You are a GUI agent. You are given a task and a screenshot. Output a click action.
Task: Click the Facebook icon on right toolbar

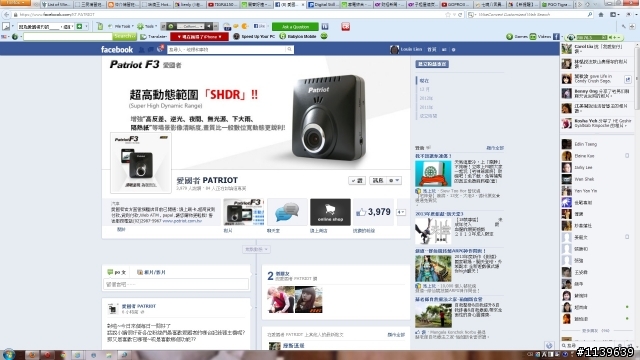coord(556,36)
